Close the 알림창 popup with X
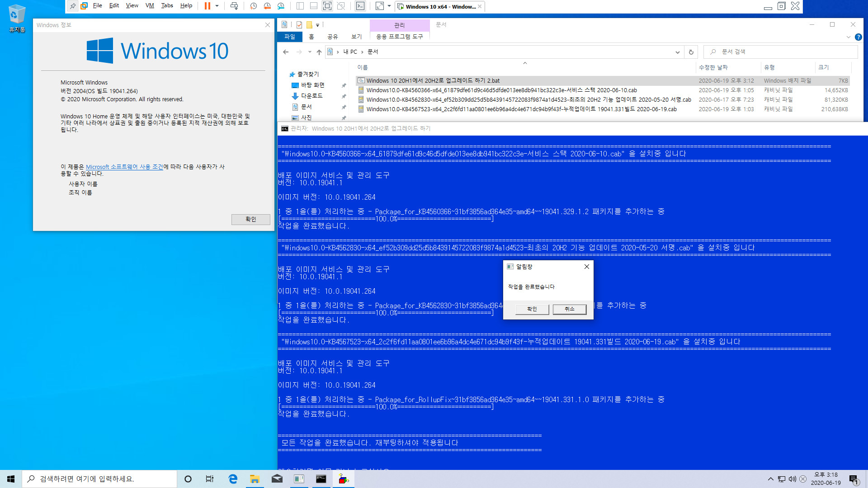 587,267
